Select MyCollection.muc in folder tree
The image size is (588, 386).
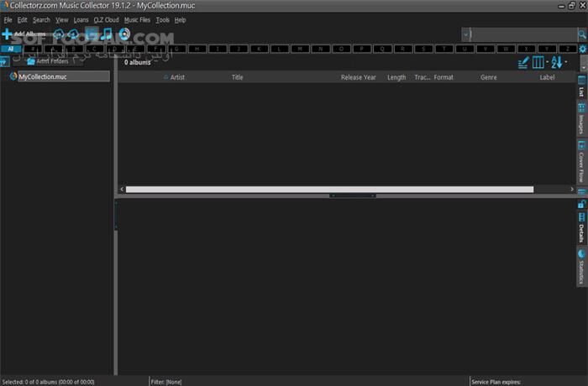42,76
